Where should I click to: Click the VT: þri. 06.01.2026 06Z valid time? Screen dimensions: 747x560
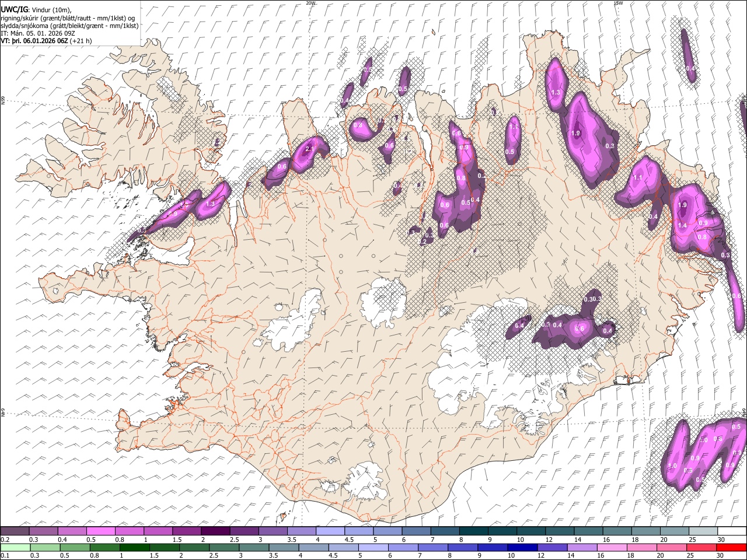coord(34,41)
